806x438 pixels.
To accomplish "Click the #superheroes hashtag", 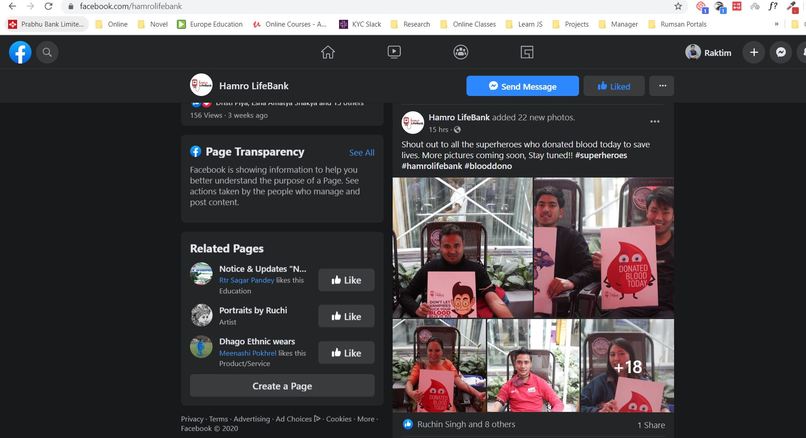I will [x=601, y=155].
